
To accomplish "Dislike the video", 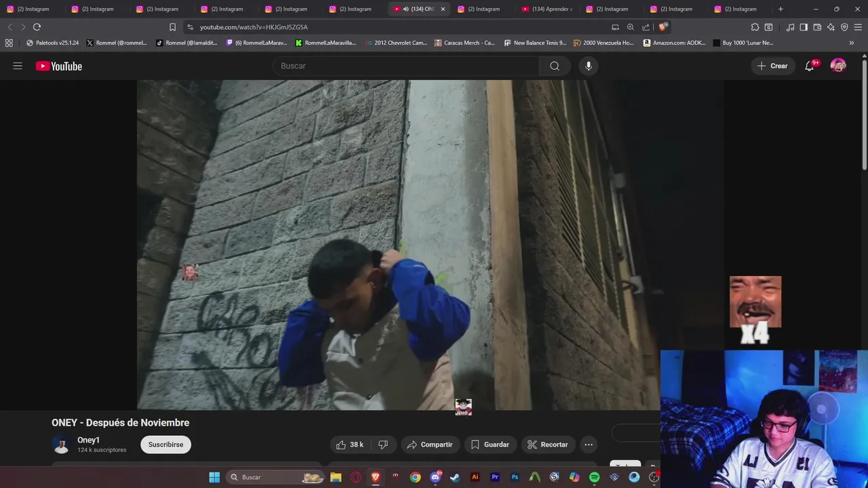I will coord(383,445).
